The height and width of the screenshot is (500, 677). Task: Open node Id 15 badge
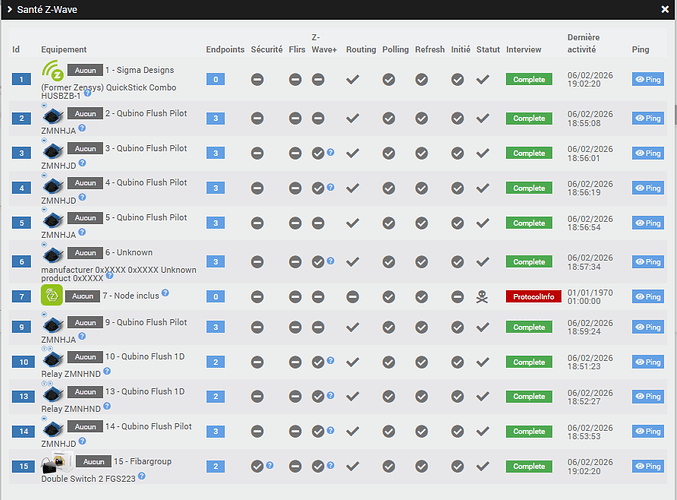[23, 466]
